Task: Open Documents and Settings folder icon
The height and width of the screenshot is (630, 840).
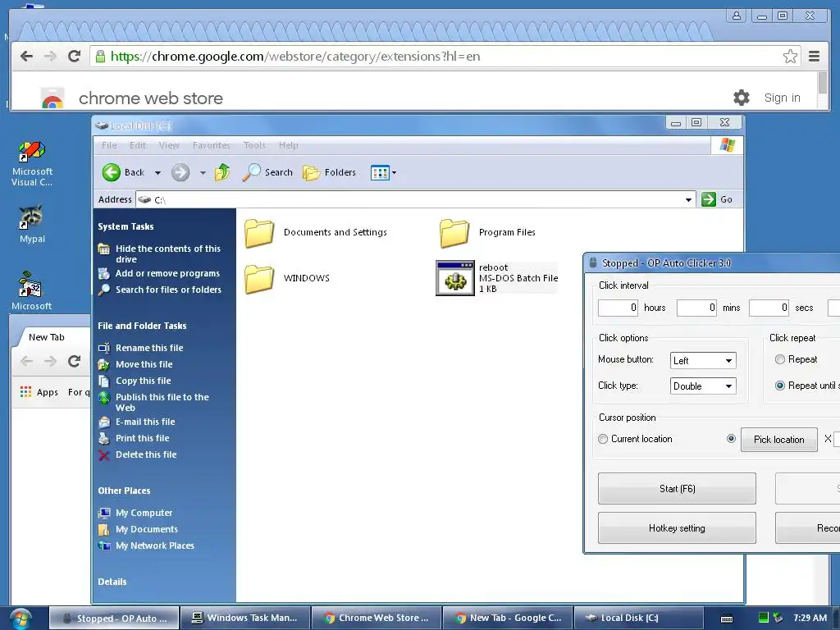Action: [x=259, y=233]
